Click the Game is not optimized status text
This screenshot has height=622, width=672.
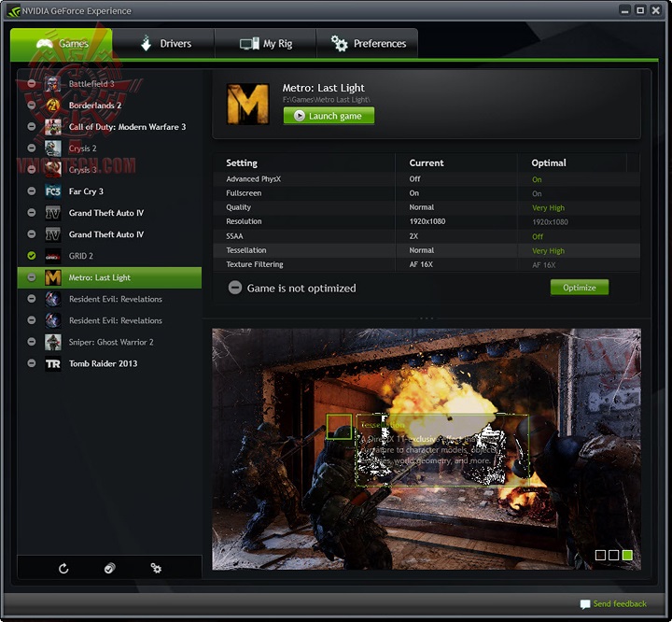tap(301, 289)
